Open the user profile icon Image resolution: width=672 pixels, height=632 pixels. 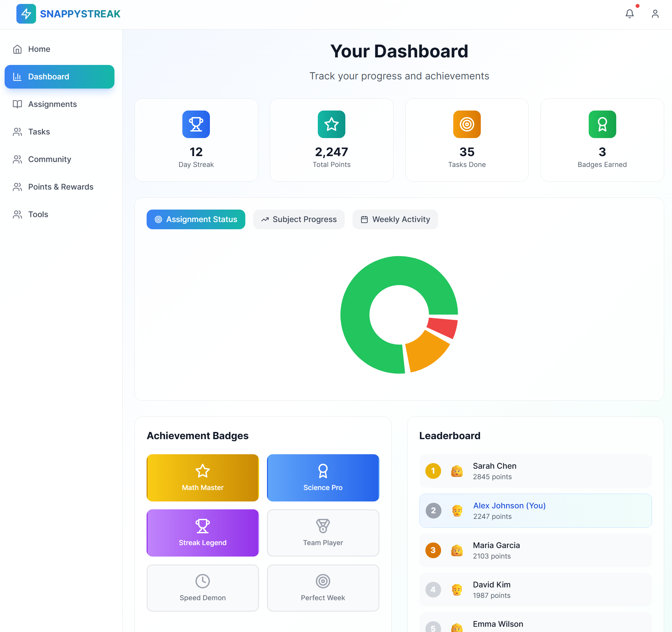pyautogui.click(x=655, y=14)
